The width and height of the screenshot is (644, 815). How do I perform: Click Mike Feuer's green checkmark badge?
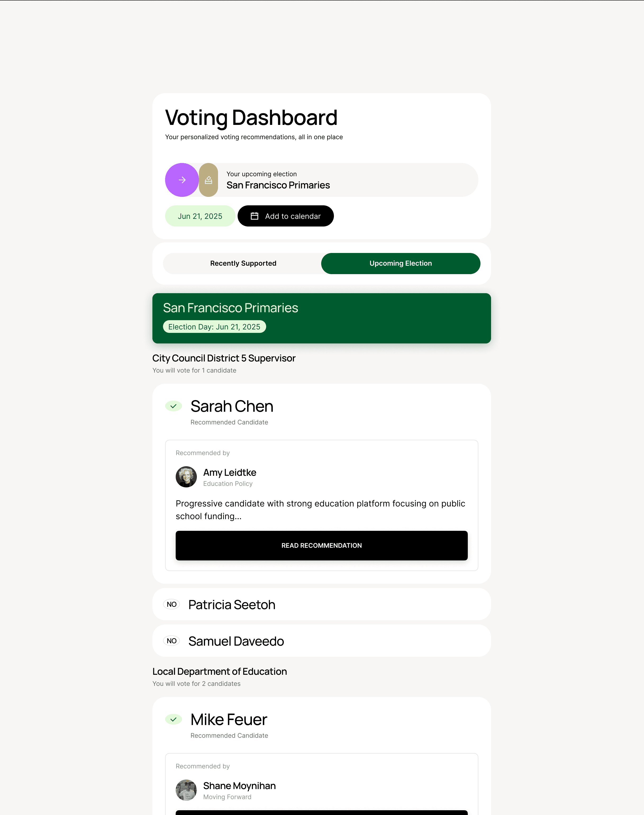click(x=174, y=719)
